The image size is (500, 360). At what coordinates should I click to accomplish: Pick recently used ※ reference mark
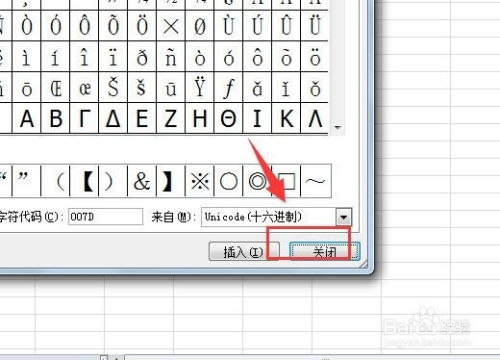pyautogui.click(x=200, y=181)
